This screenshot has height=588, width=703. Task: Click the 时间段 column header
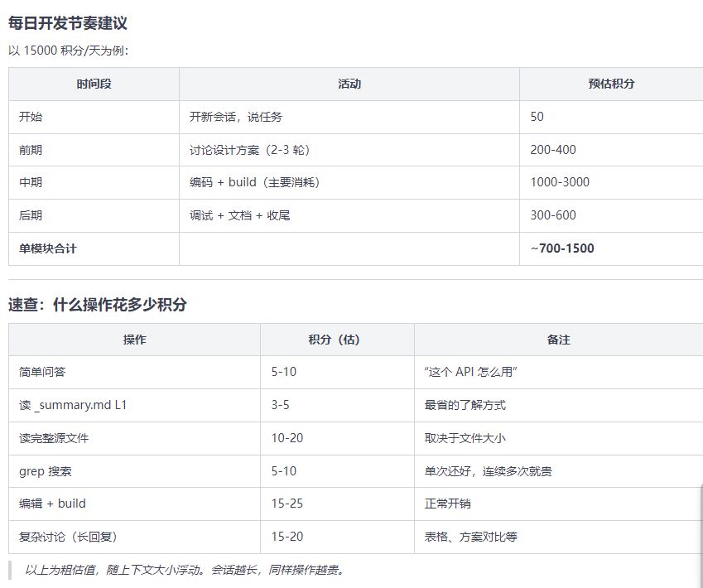94,84
